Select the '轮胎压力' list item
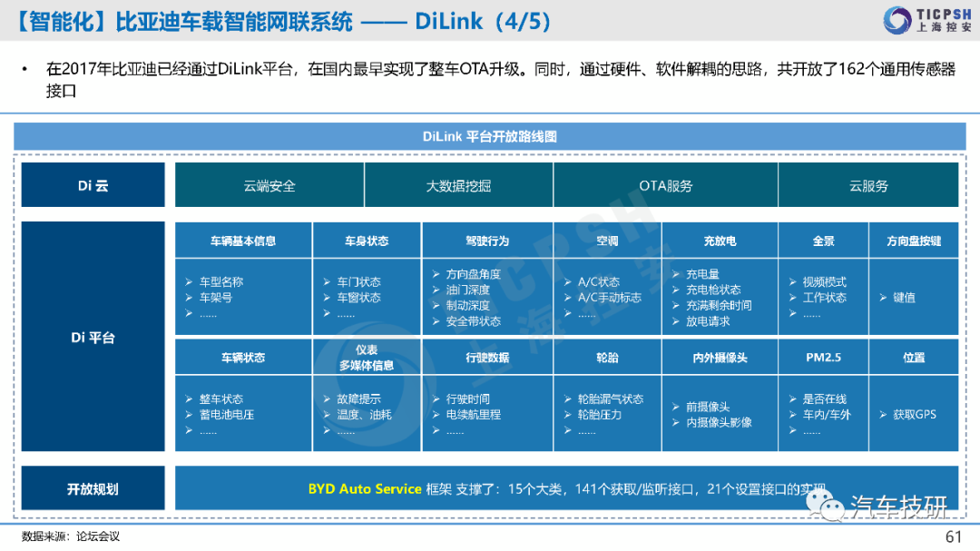 tap(600, 415)
